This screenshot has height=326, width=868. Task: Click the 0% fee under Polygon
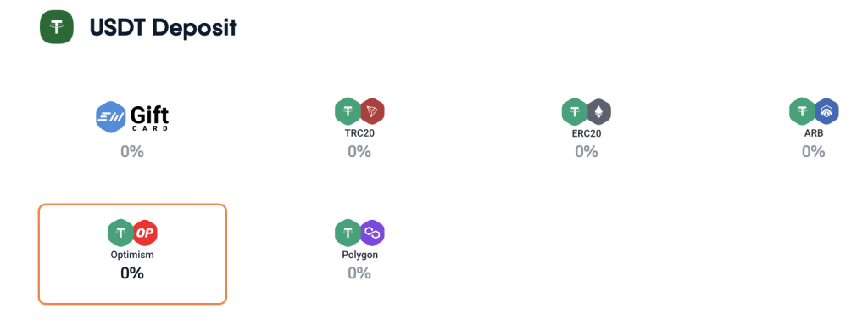point(359,273)
